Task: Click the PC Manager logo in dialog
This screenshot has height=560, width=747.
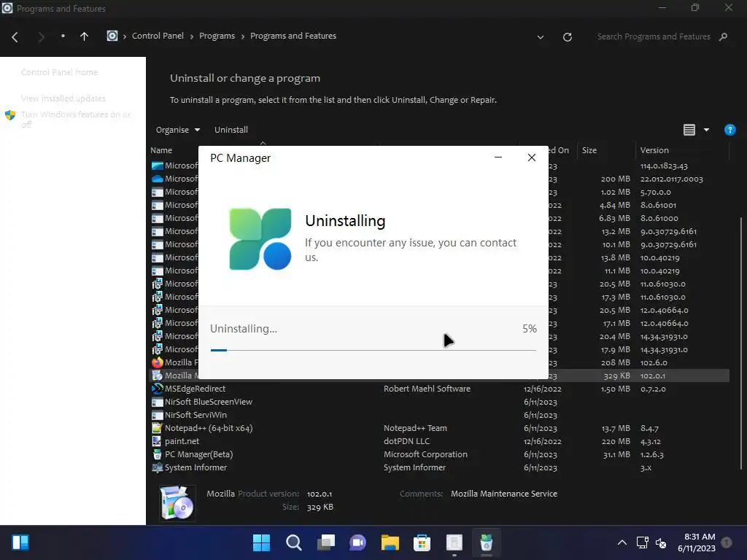Action: (x=260, y=238)
